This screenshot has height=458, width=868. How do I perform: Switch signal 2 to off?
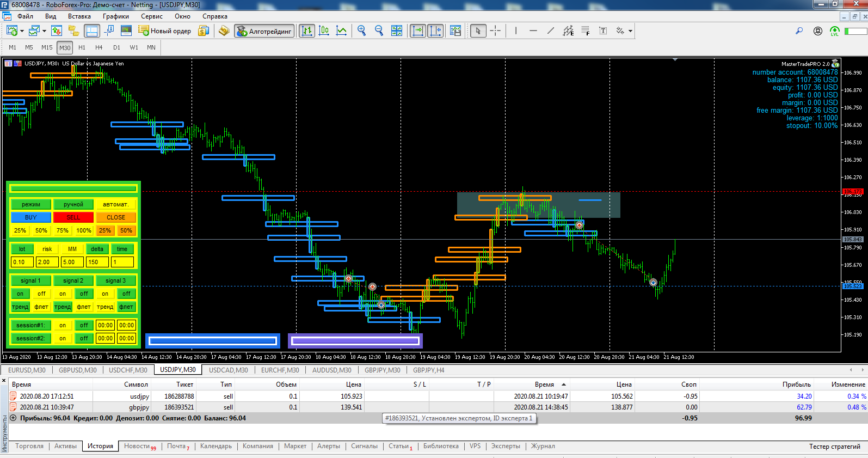tap(84, 294)
